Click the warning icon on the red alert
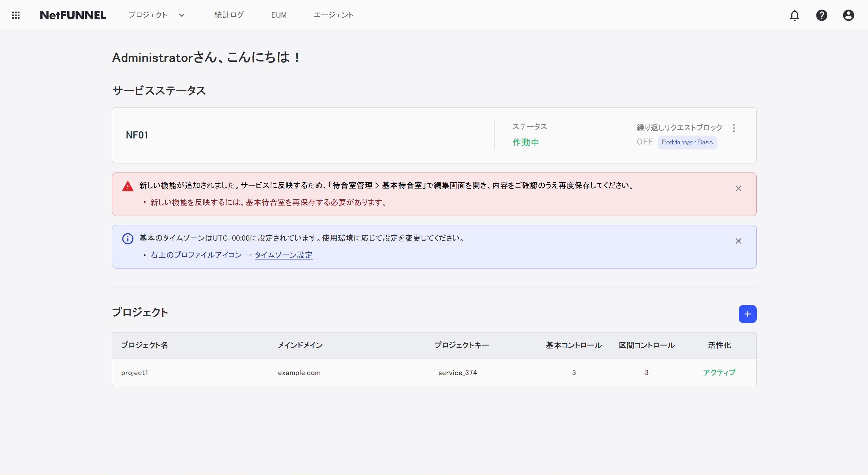 click(127, 186)
